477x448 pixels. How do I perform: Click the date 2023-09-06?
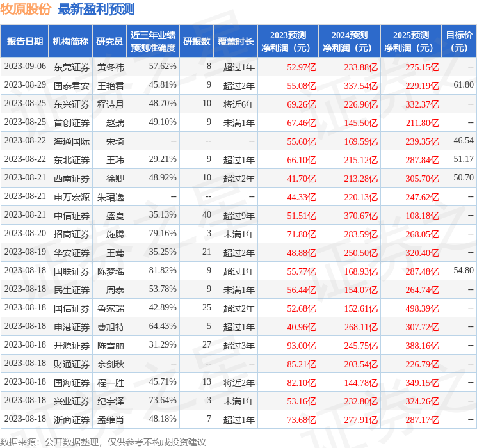[x=25, y=66]
